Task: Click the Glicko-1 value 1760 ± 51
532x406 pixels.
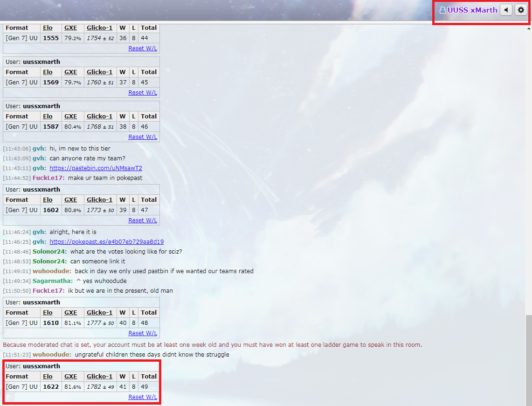Action: click(x=100, y=82)
